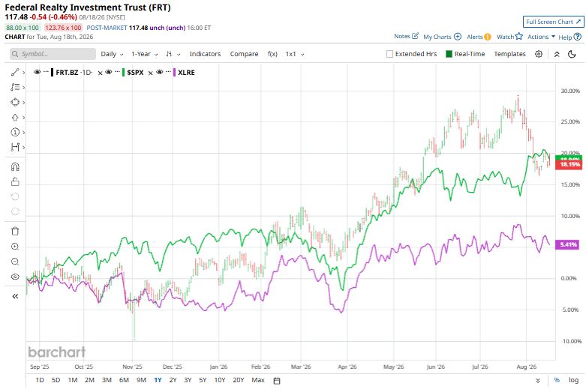Add to My Charts plus icon
The height and width of the screenshot is (392, 586).
tap(458, 37)
